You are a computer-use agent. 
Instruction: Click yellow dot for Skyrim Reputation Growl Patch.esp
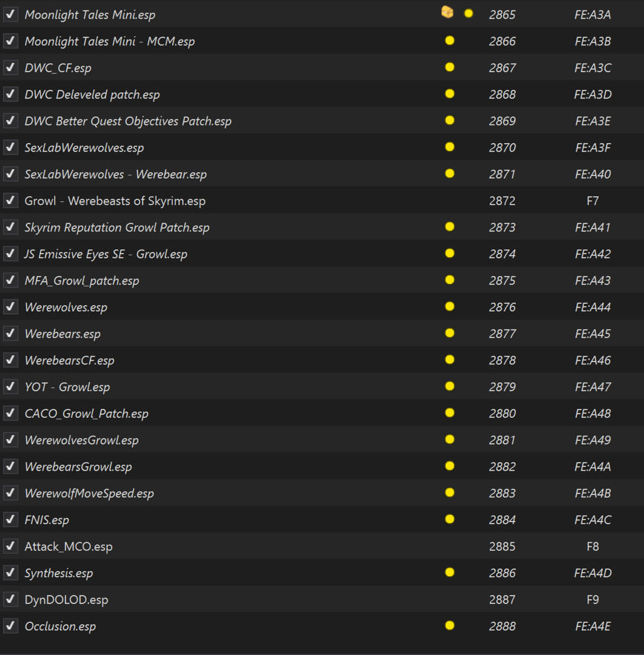450,227
